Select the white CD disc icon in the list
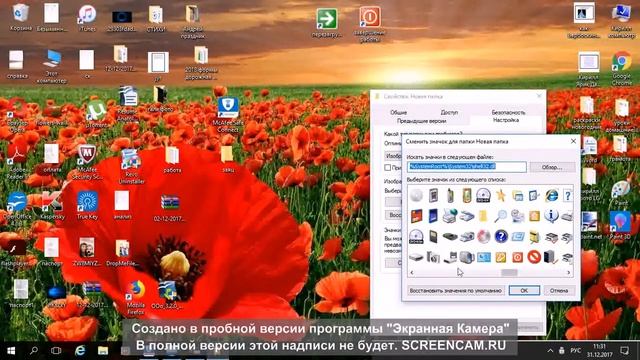640x360 pixels. point(416,195)
